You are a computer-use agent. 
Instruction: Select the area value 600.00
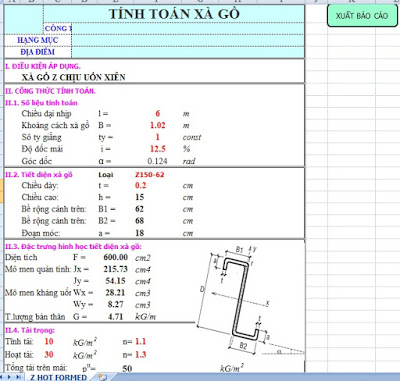[116, 257]
